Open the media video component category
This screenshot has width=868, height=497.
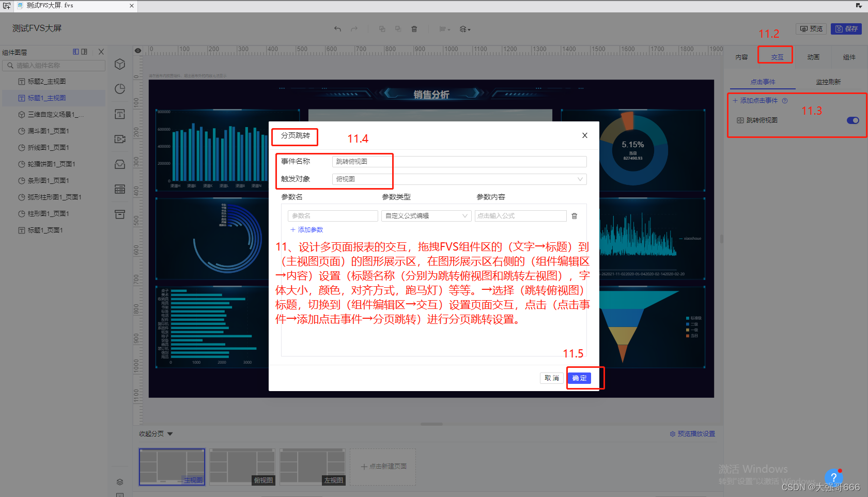120,139
